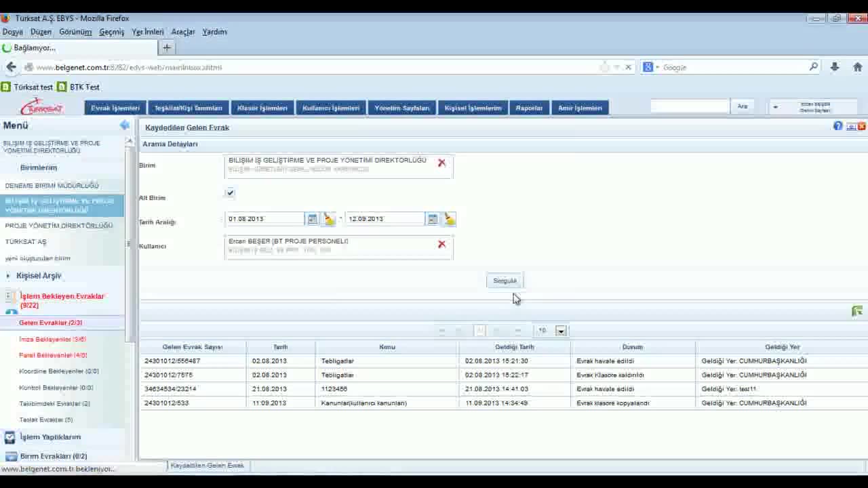
Task: Expand the Kişisel Arşiv section
Action: click(8, 276)
